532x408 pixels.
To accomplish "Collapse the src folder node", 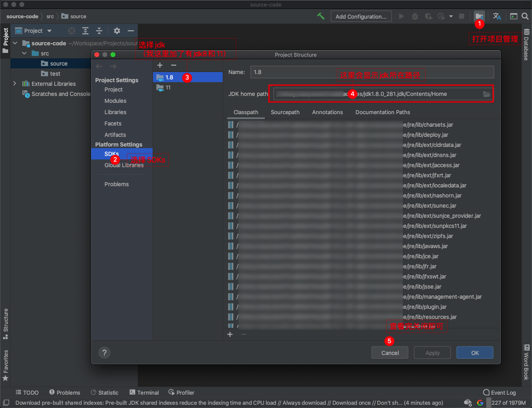I will coord(24,53).
